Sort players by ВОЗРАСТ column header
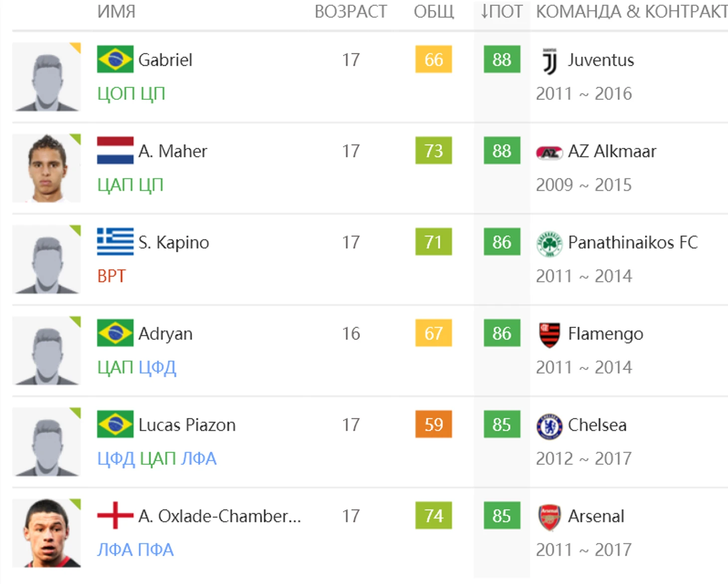 point(351,11)
